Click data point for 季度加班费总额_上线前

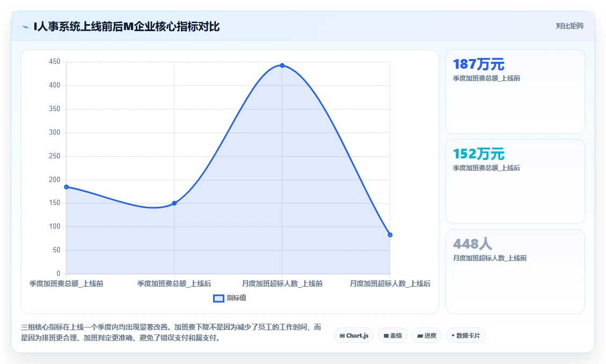click(x=67, y=187)
